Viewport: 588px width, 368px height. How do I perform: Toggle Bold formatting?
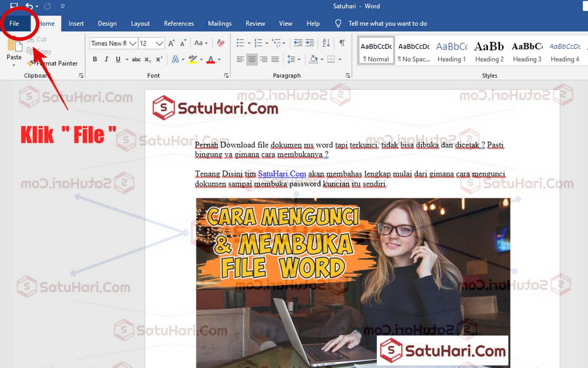pos(95,59)
